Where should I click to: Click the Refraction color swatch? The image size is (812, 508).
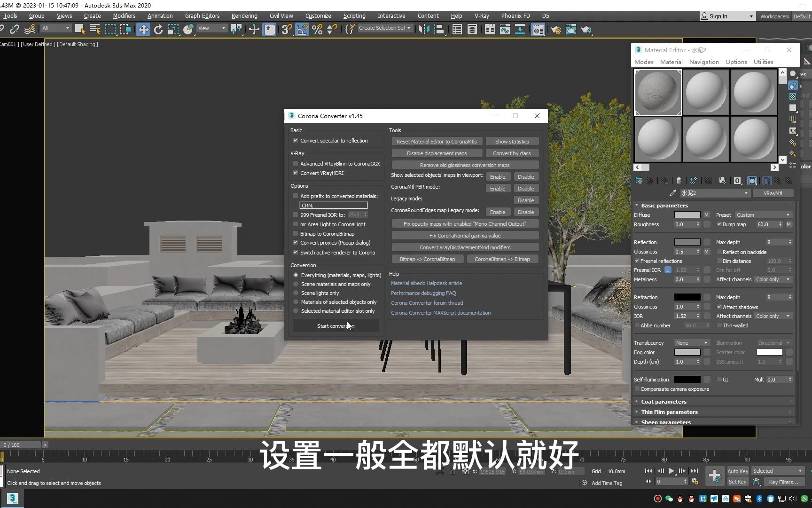click(687, 297)
